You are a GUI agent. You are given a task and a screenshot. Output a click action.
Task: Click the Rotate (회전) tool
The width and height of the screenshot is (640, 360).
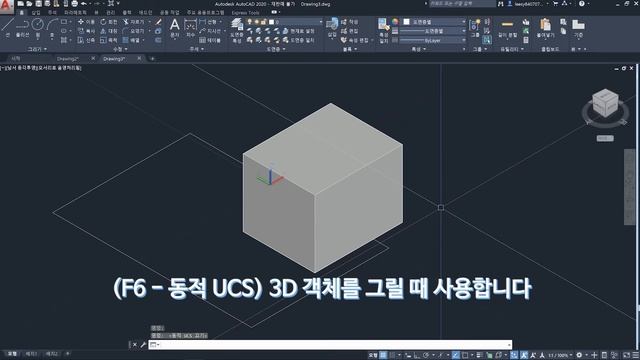click(x=109, y=22)
